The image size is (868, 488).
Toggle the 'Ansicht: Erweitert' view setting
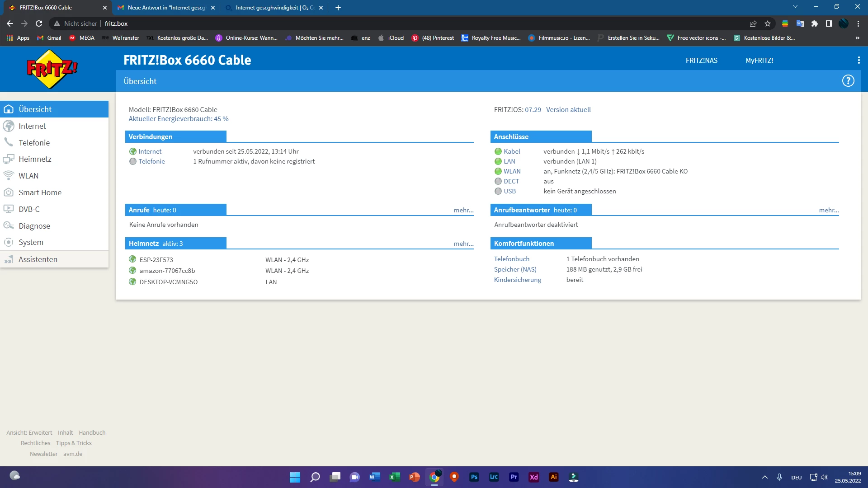coord(29,432)
